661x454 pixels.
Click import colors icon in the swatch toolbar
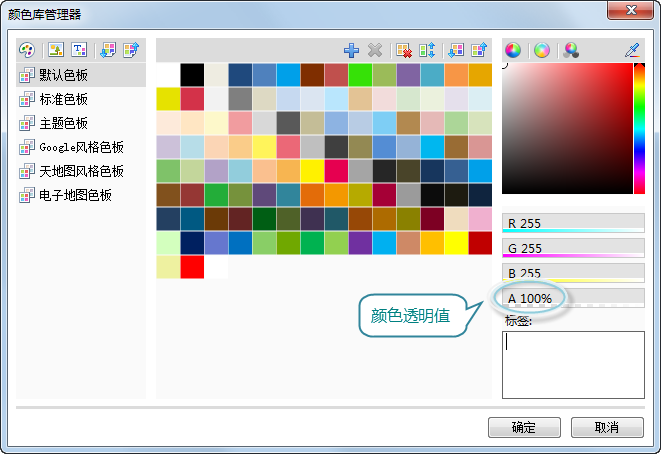coord(456,51)
